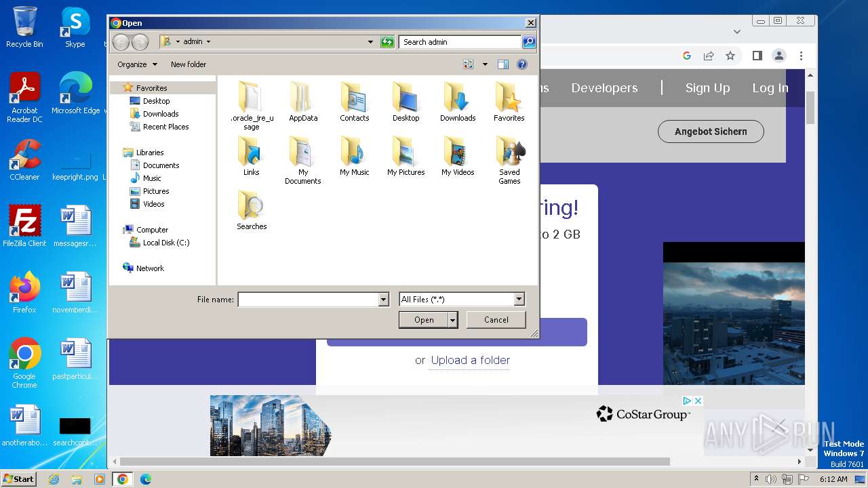Screen dimensions: 868x488
Task: Open Chrome three-dot menu
Action: click(801, 56)
